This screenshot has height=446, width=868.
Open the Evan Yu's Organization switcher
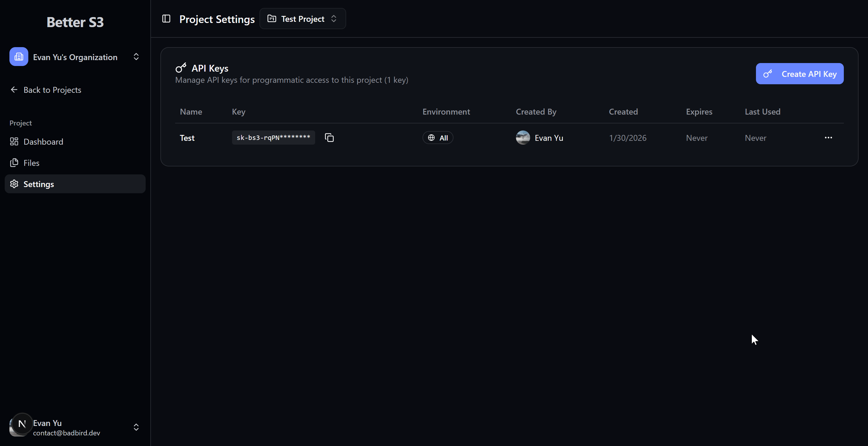click(75, 57)
